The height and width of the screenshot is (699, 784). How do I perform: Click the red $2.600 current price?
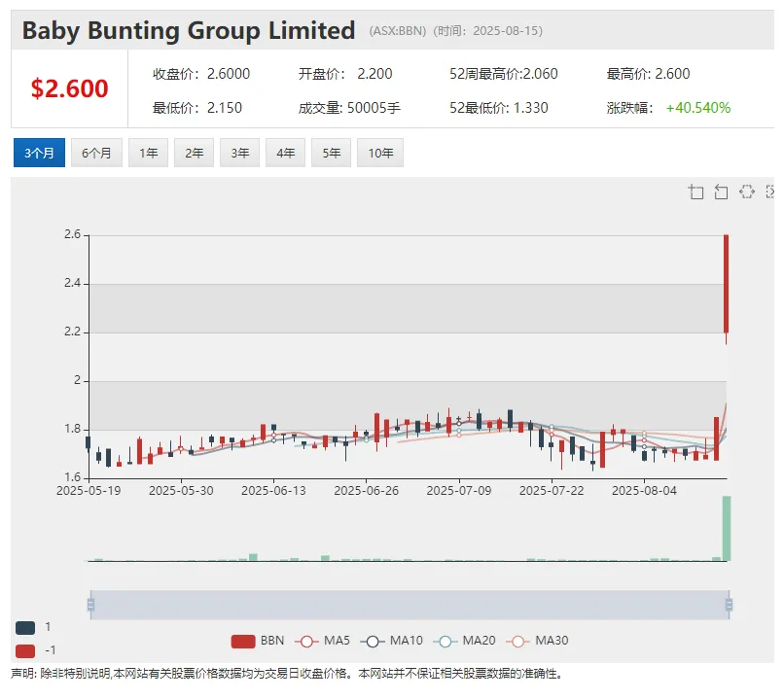pos(69,88)
